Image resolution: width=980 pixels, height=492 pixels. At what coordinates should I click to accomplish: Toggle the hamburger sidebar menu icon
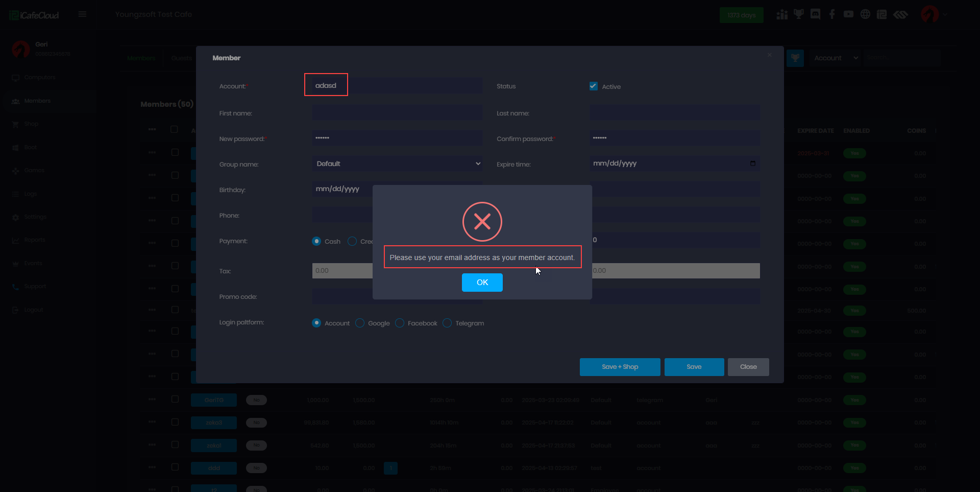pos(82,14)
